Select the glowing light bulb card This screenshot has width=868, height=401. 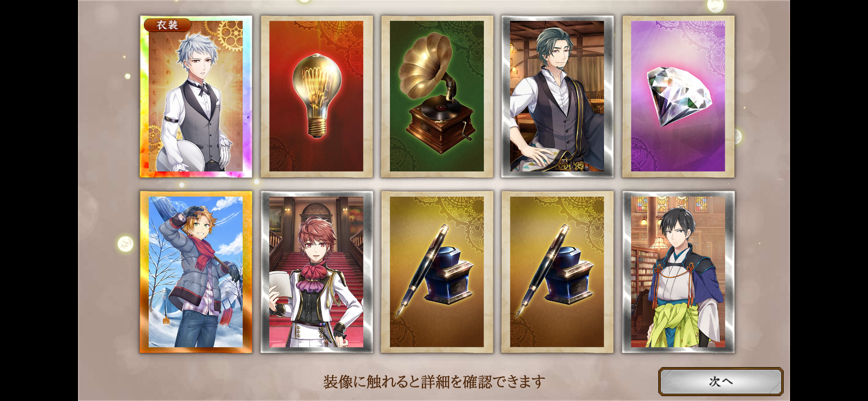click(x=316, y=96)
